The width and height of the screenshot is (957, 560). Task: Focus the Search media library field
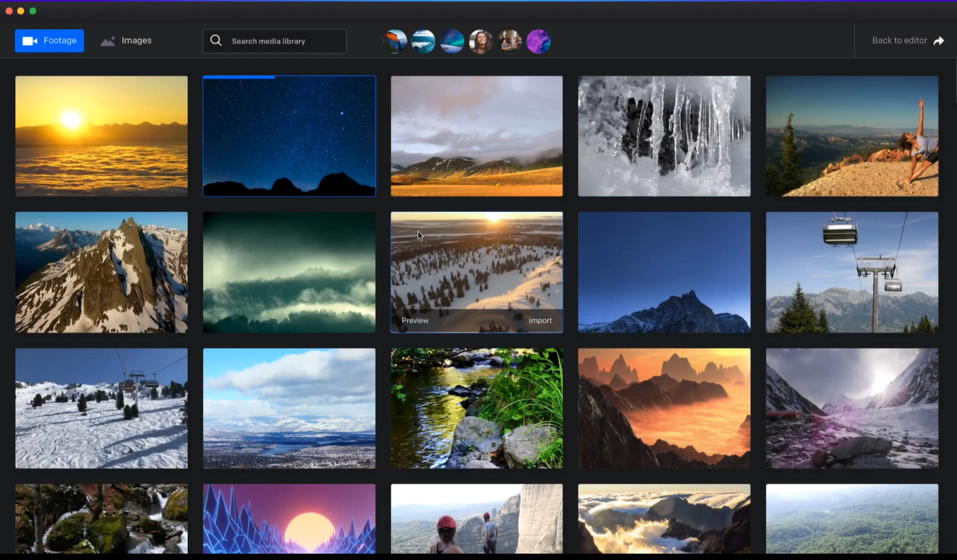[283, 41]
